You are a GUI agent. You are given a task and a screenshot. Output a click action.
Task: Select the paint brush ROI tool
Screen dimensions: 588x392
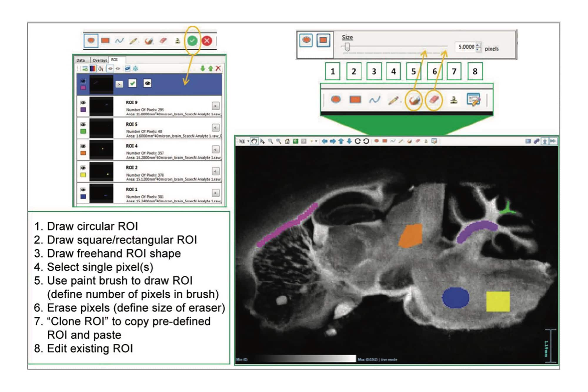coord(414,99)
